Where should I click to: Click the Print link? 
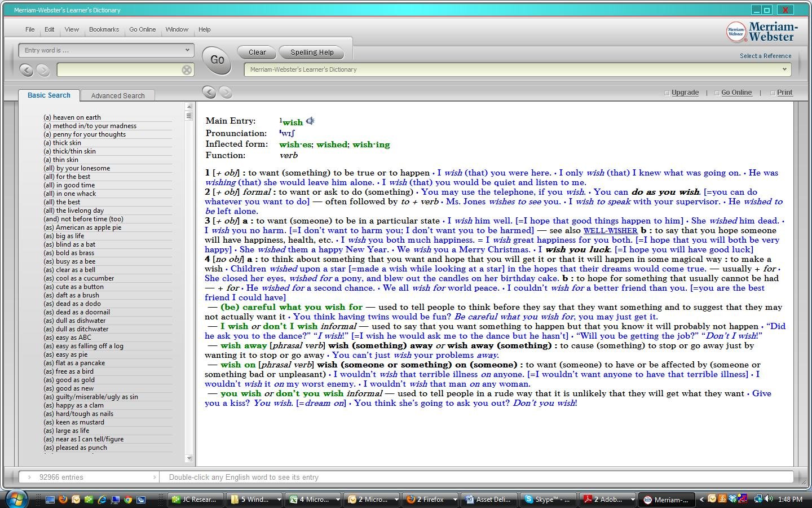coord(784,93)
